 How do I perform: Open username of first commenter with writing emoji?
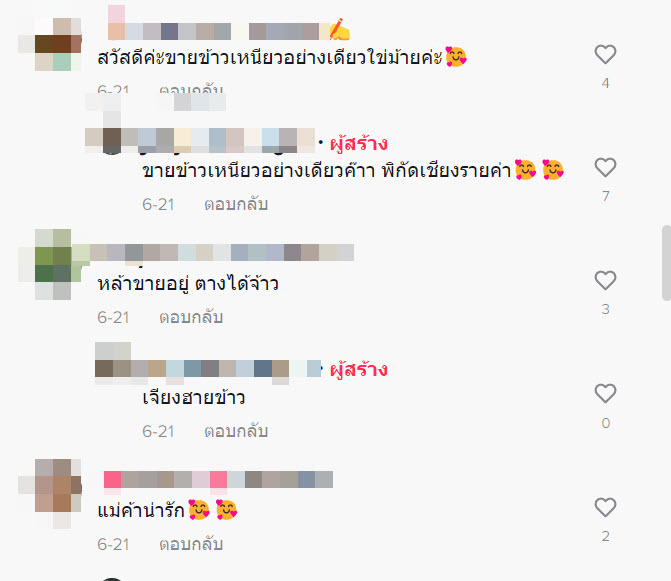point(229,31)
